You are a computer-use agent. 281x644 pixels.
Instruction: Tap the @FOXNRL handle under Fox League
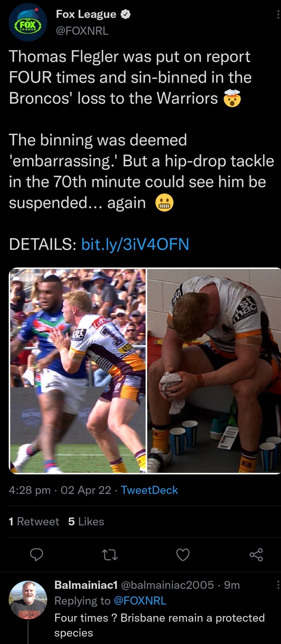pyautogui.click(x=82, y=31)
